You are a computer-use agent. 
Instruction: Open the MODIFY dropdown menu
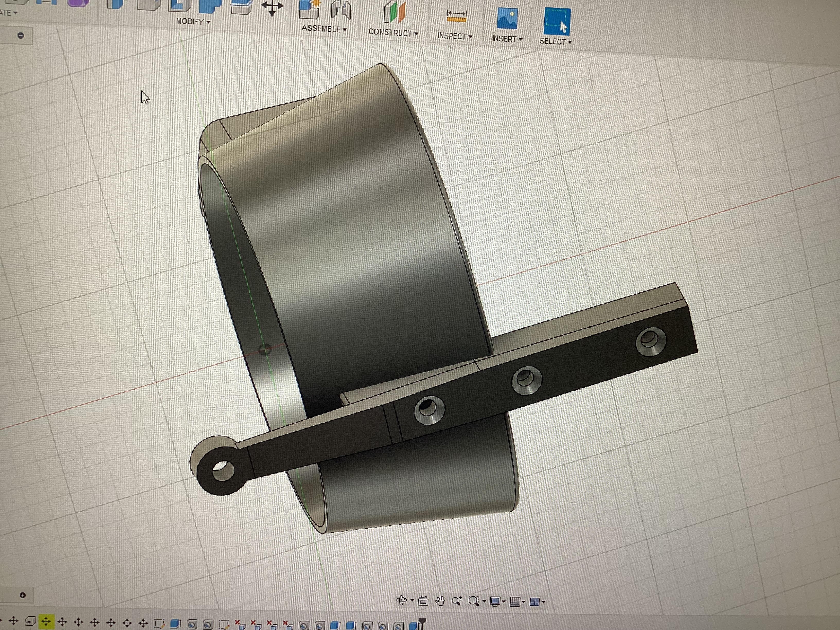click(x=193, y=22)
